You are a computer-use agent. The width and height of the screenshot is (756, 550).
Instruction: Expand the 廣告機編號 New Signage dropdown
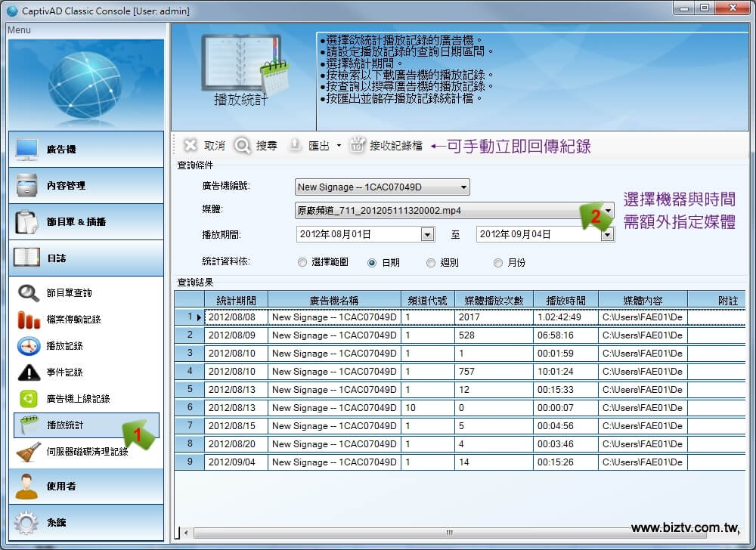(463, 187)
